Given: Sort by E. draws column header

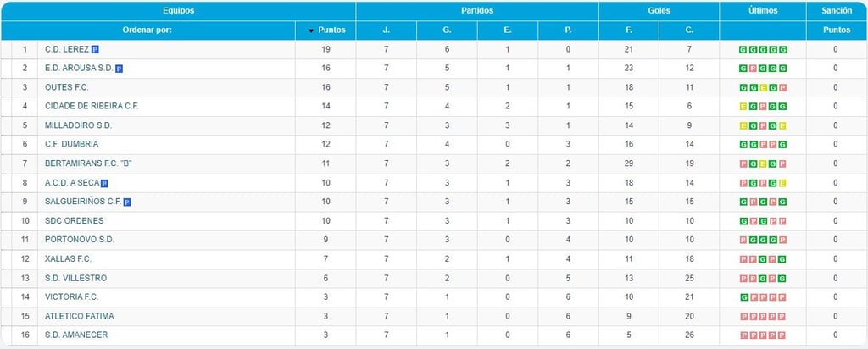Looking at the screenshot, I should tap(508, 30).
